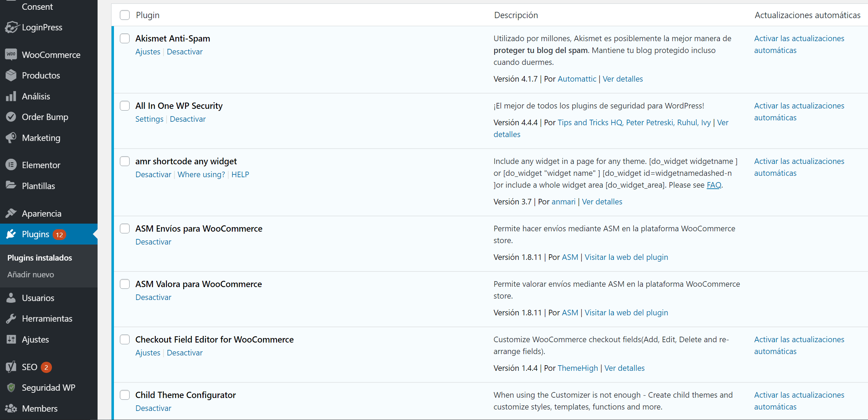Open the anmari author link
Viewport: 868px width, 420px height.
(563, 202)
